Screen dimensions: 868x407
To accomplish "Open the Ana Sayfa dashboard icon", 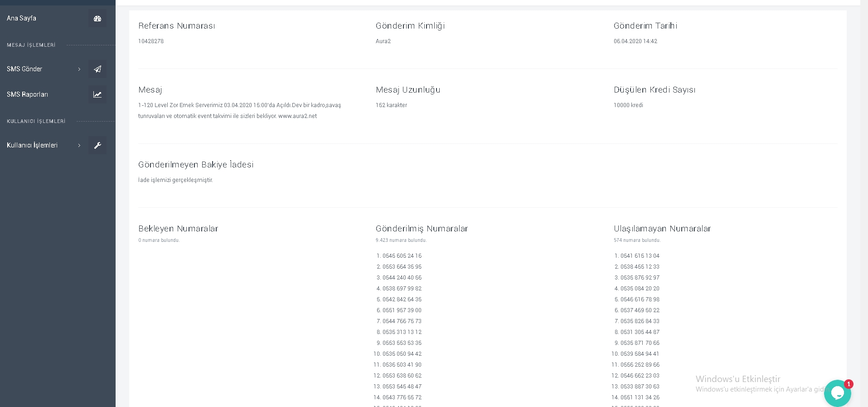I will pyautogui.click(x=97, y=19).
